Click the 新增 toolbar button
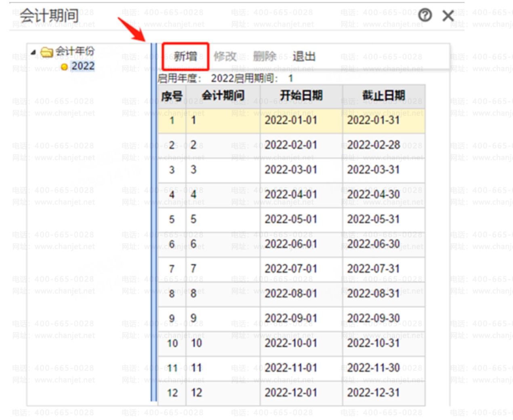The width and height of the screenshot is (513, 420). 185,56
